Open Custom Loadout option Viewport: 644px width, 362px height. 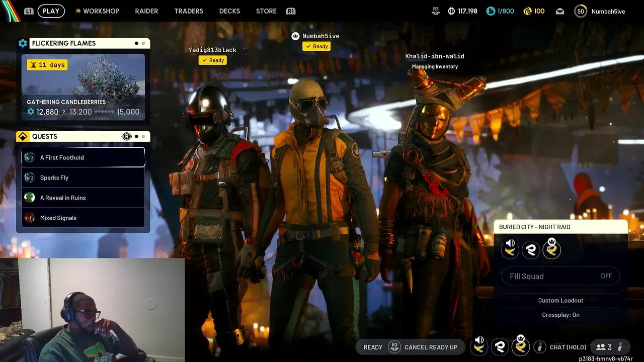(x=560, y=300)
